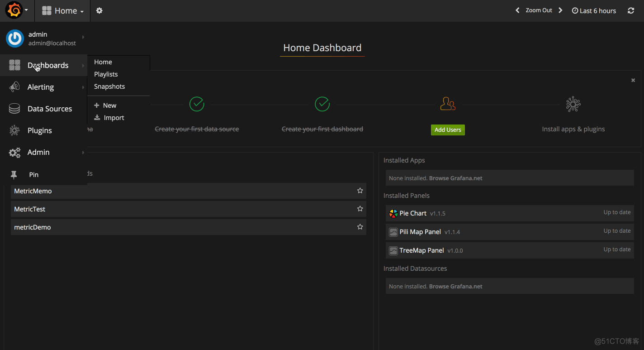This screenshot has height=350, width=644.
Task: Click Up to date status for Pie Chart
Action: [617, 212]
